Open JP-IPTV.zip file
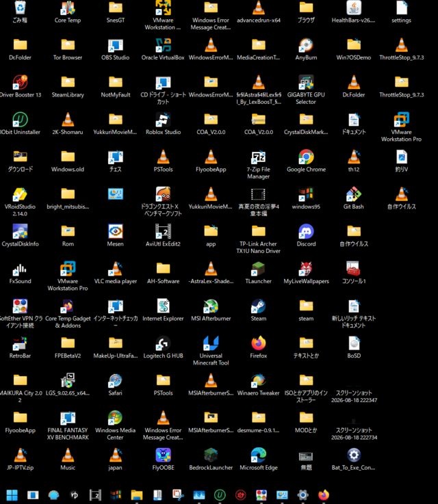The image size is (438, 504). coord(20,455)
